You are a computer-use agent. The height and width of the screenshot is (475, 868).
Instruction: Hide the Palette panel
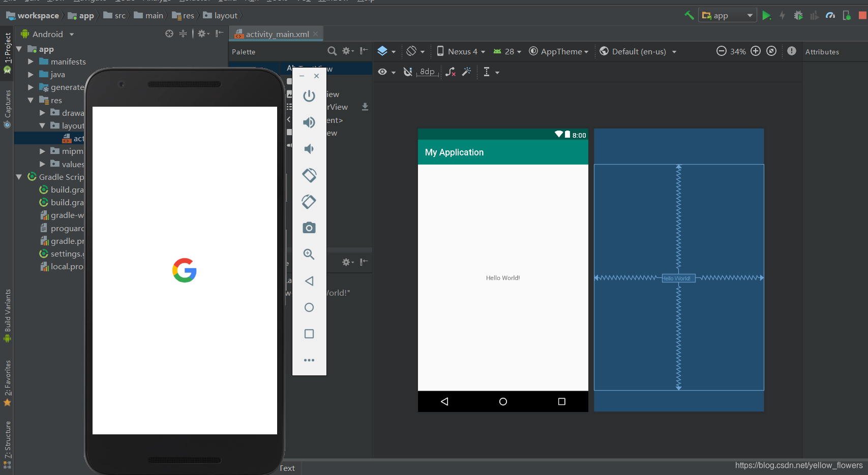click(x=364, y=51)
